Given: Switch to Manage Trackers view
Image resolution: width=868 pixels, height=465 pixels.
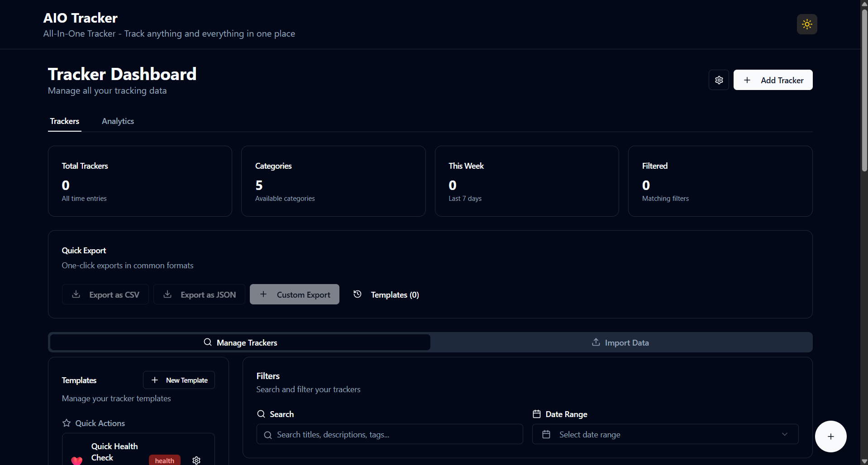Looking at the screenshot, I should click(240, 342).
